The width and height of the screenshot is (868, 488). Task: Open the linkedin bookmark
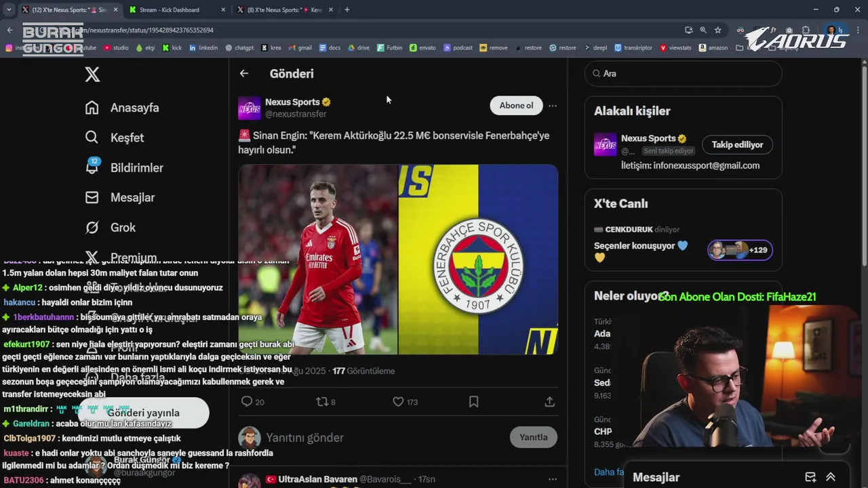pyautogui.click(x=203, y=48)
